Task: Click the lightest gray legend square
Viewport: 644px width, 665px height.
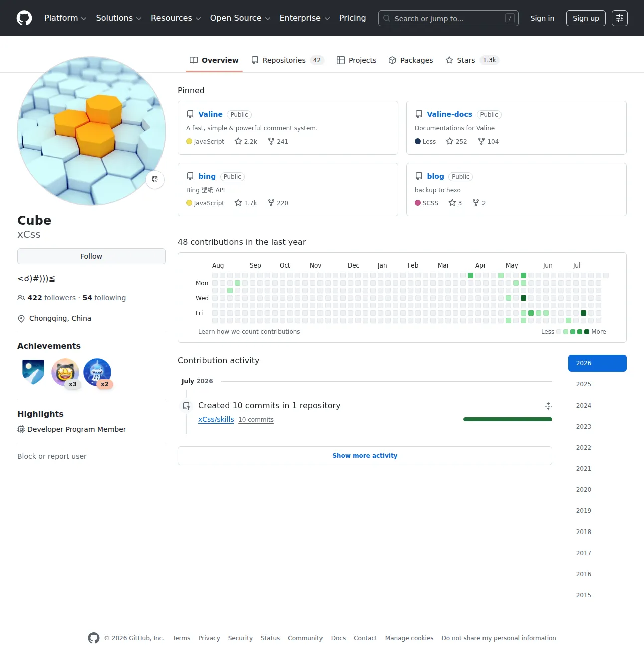Action: click(559, 332)
